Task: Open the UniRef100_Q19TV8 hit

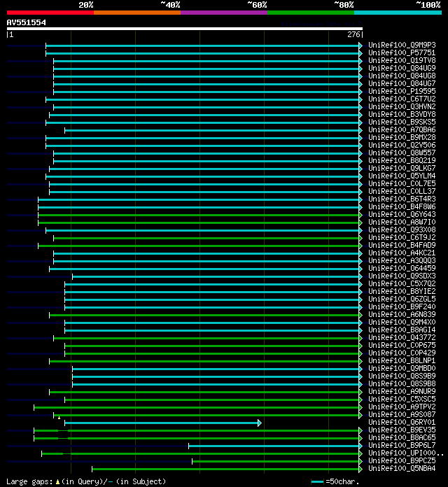Action: [402, 61]
